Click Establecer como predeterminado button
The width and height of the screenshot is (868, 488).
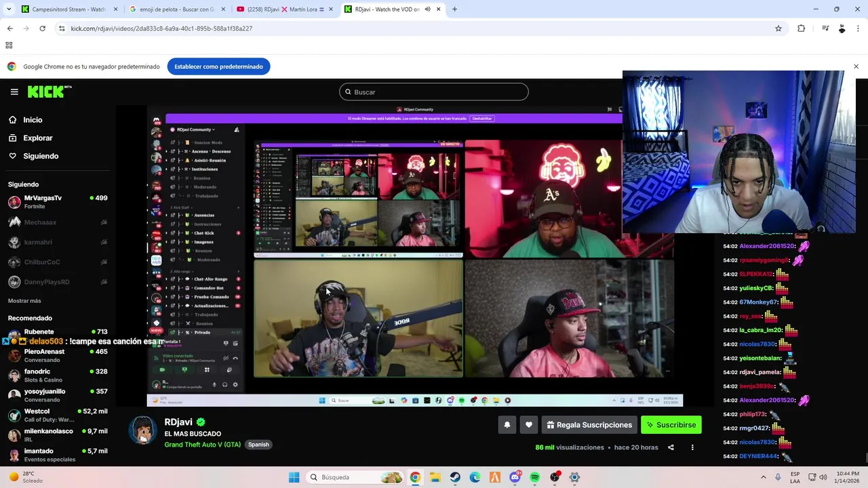coord(218,66)
